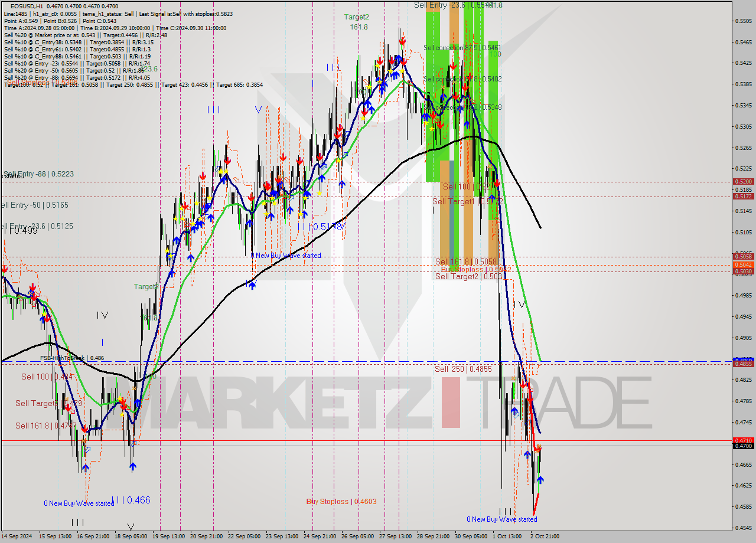Image resolution: width=756 pixels, height=543 pixels.
Task: Click the 'Time A:2024.09.28 05:00:00' line
Action: click(115, 28)
